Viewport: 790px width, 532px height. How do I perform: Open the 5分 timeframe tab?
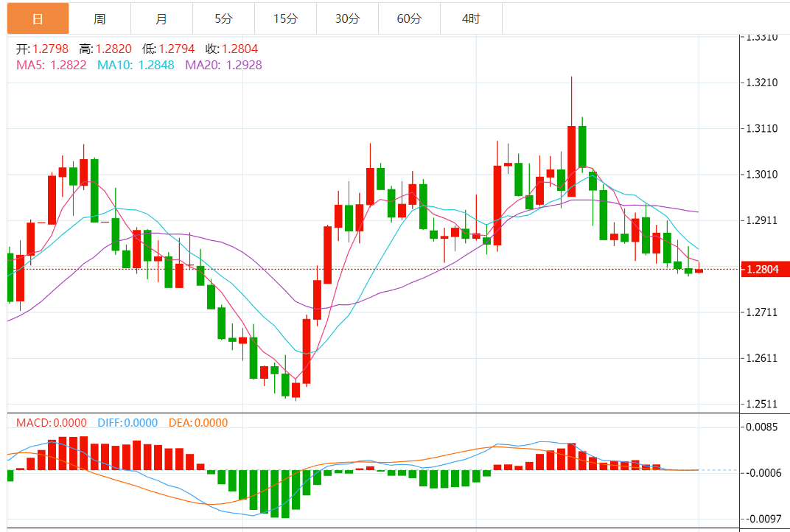224,18
